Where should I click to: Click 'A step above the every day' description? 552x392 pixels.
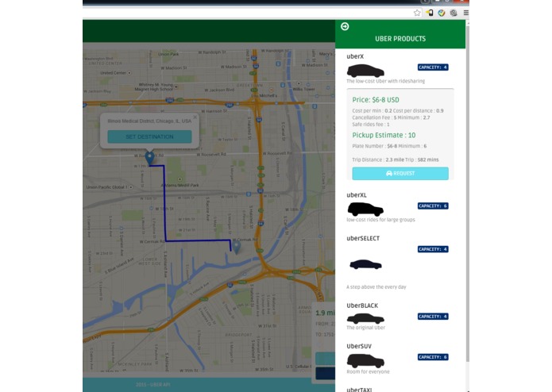376,287
